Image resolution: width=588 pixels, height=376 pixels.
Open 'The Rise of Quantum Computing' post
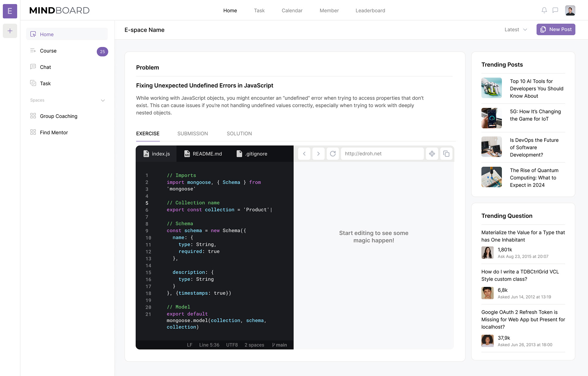[x=534, y=178]
